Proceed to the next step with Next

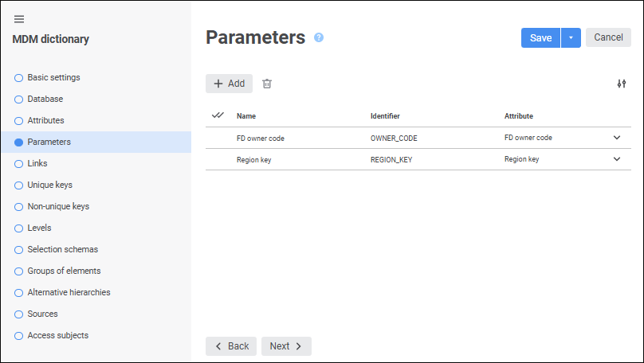click(x=286, y=346)
